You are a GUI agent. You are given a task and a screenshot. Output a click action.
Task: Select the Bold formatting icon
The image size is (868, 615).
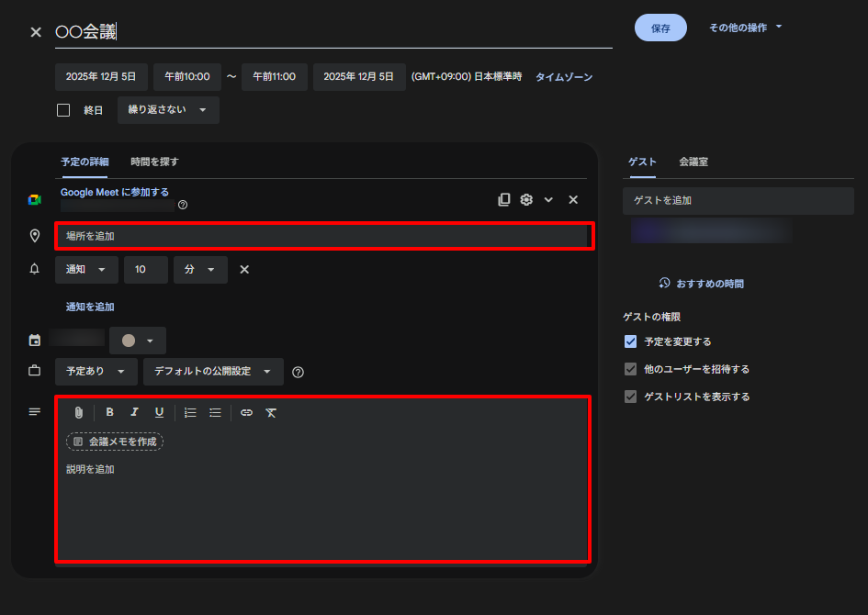point(109,412)
